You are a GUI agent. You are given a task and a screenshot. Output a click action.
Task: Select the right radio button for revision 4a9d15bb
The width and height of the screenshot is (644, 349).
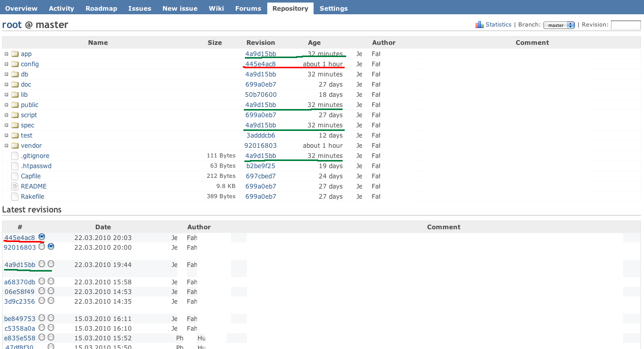[51, 264]
